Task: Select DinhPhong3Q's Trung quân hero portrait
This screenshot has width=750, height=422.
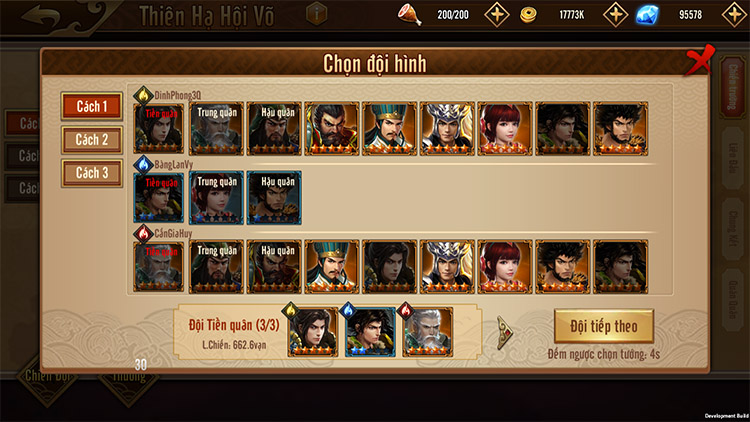Action: click(x=217, y=129)
